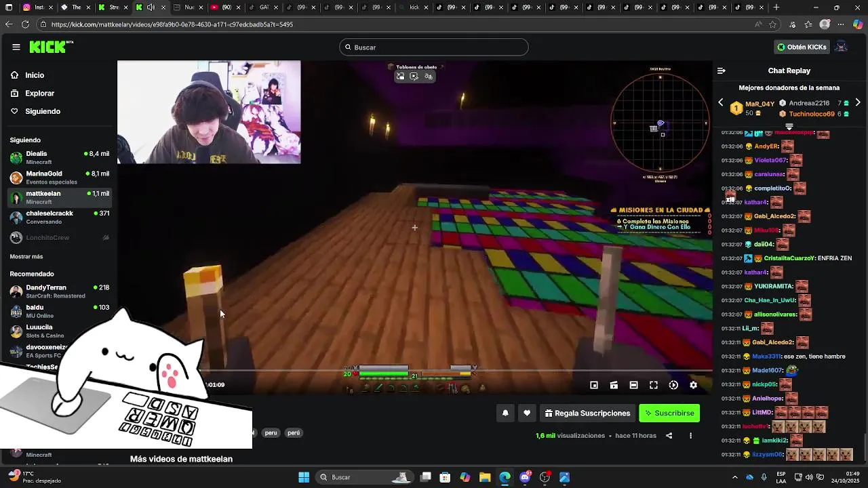Screen dimensions: 868x488
Task: Open the clip creation icon
Action: pyautogui.click(x=614, y=385)
